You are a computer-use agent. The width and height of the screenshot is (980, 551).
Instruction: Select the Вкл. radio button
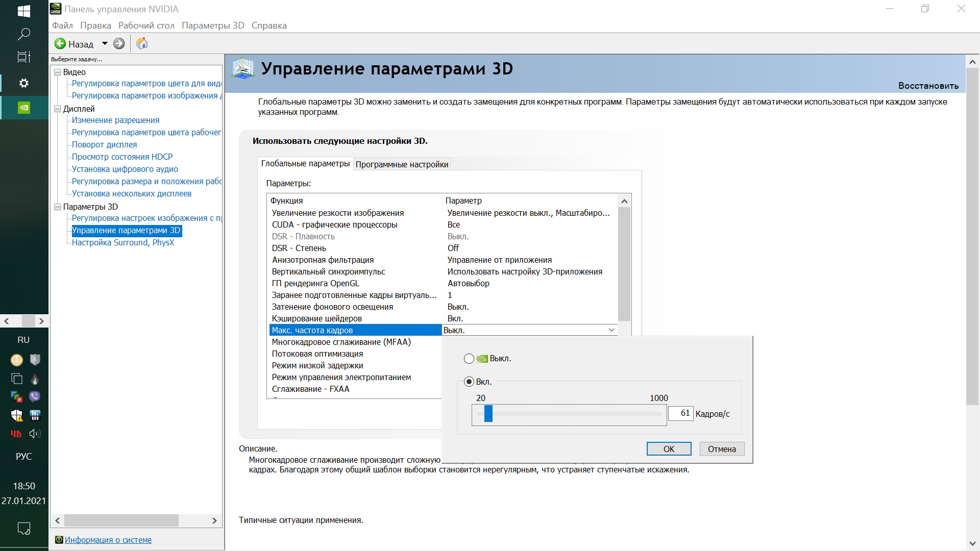point(469,382)
